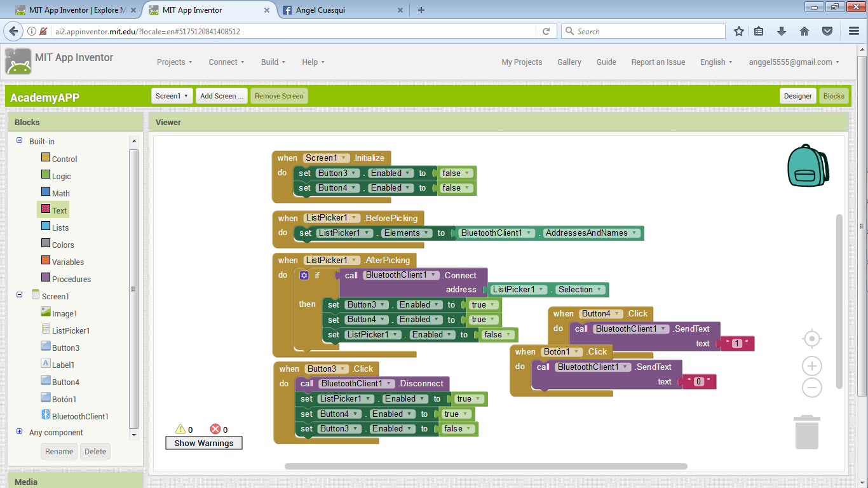This screenshot has height=488, width=868.
Task: Center workspace with the crosshair icon
Action: 812,339
